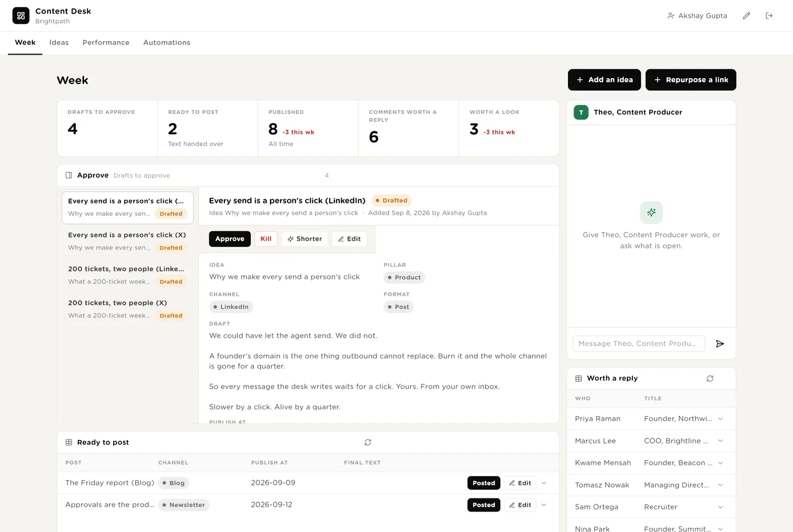Click the Ready to post table icon
This screenshot has width=793, height=532.
tap(69, 442)
